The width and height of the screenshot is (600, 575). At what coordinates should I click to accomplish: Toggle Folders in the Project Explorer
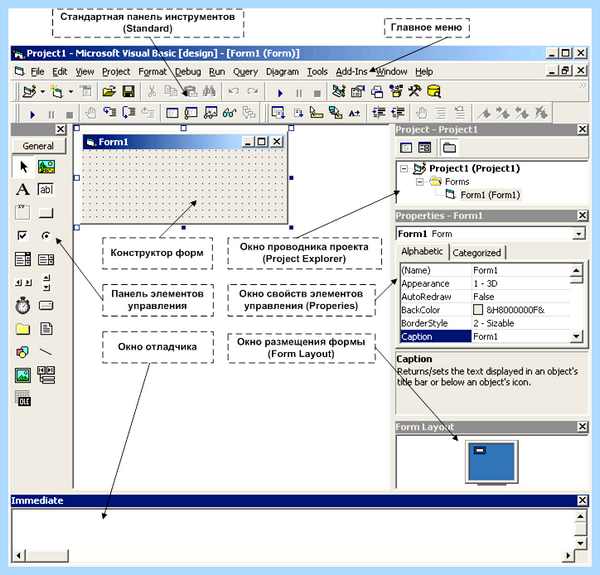coord(449,147)
